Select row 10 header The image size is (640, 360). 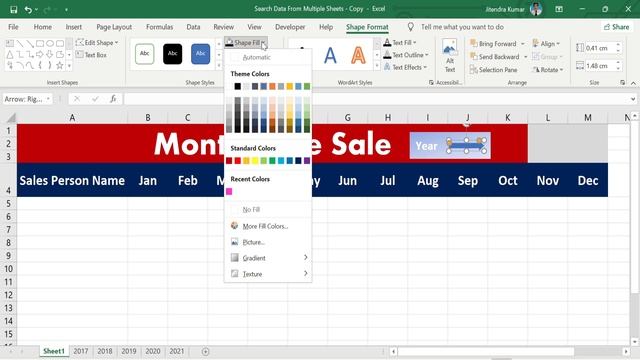9,269
